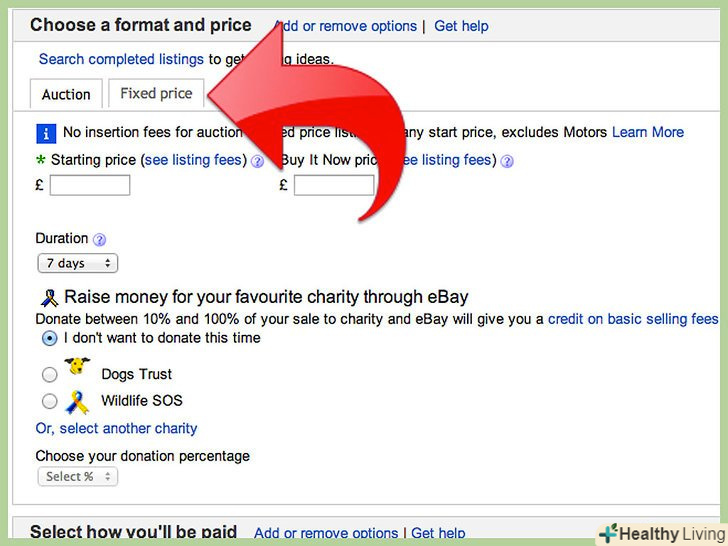The width and height of the screenshot is (728, 546).
Task: Select "I don't want to donate this time"
Action: point(49,339)
